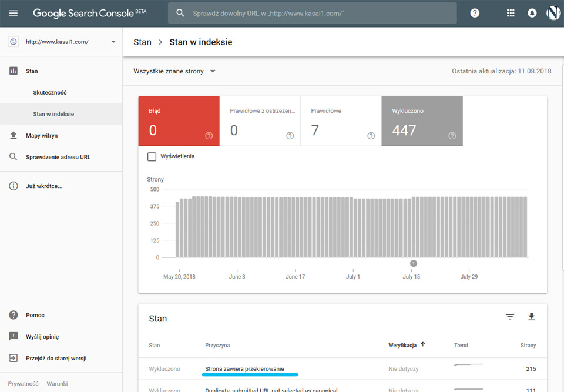Open the filter icon in Stan table

(510, 317)
